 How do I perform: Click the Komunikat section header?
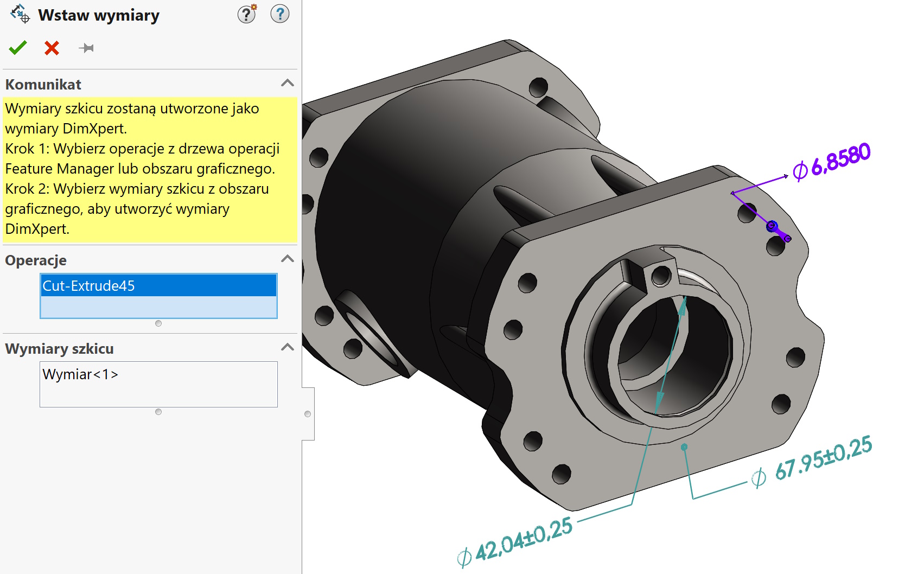(150, 84)
